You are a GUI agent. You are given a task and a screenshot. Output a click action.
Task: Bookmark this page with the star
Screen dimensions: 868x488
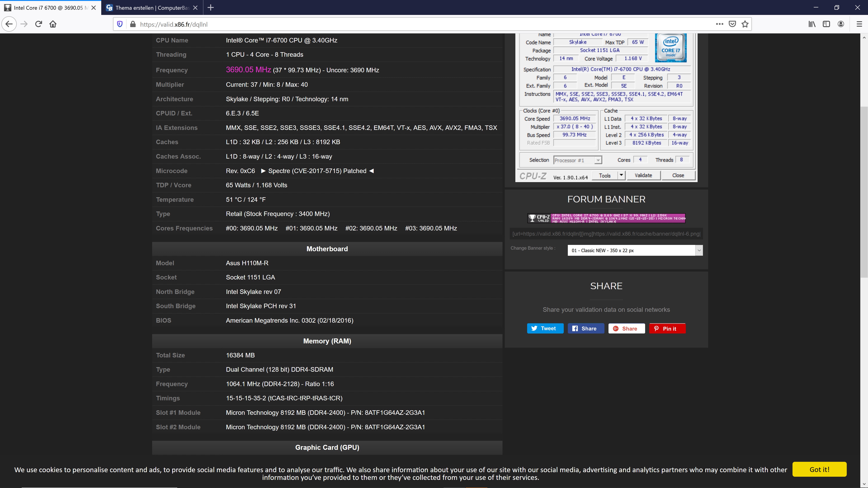pos(745,24)
